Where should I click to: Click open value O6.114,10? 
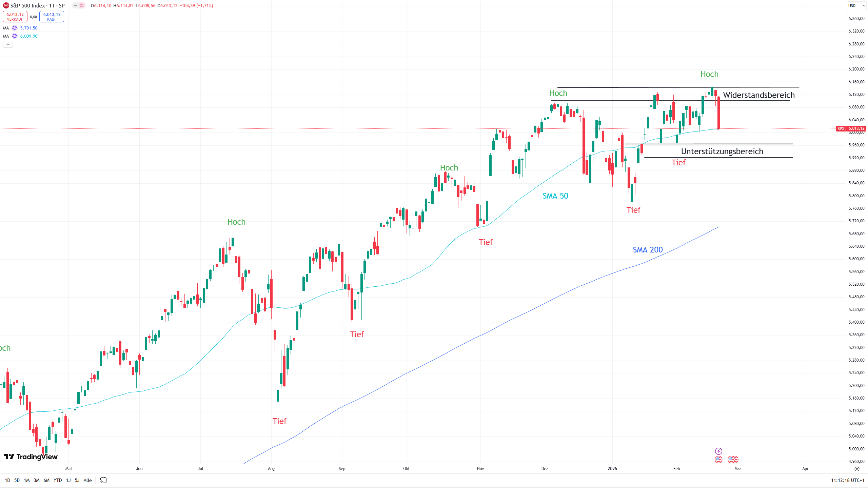pyautogui.click(x=101, y=6)
